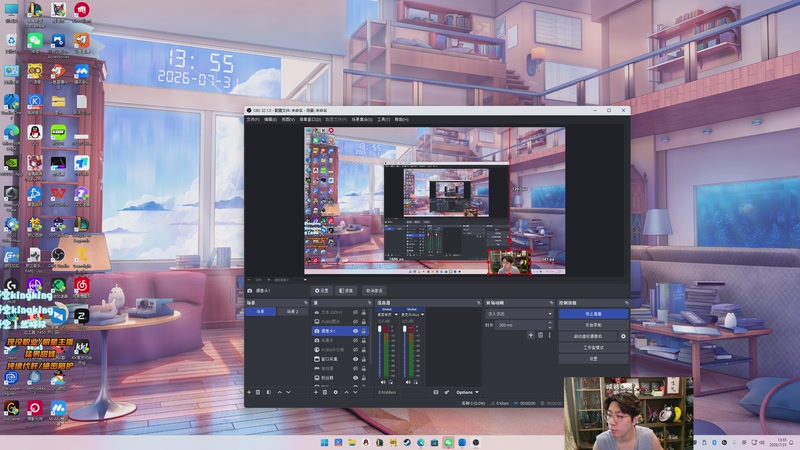Add a new scene with plus icon
The width and height of the screenshot is (800, 450).
pos(249,392)
